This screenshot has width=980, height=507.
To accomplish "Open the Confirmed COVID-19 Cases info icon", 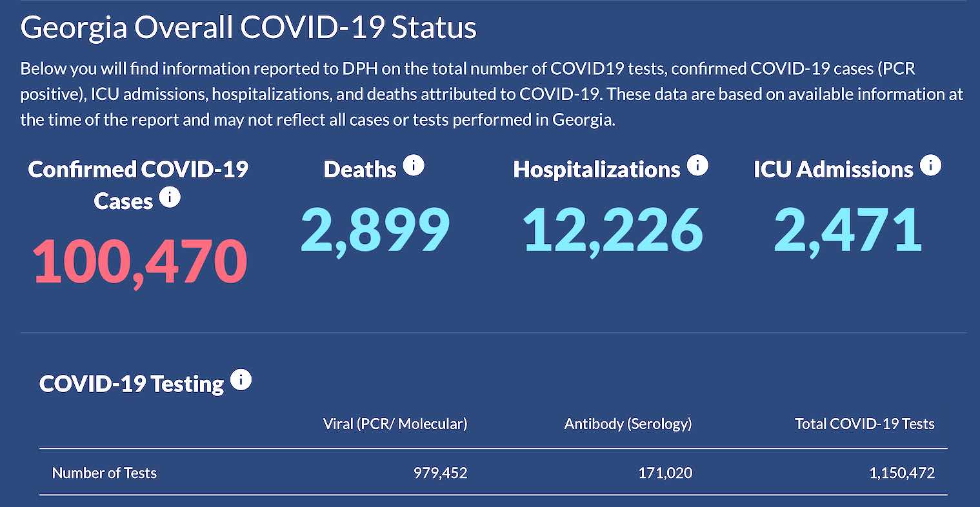I will pyautogui.click(x=170, y=197).
